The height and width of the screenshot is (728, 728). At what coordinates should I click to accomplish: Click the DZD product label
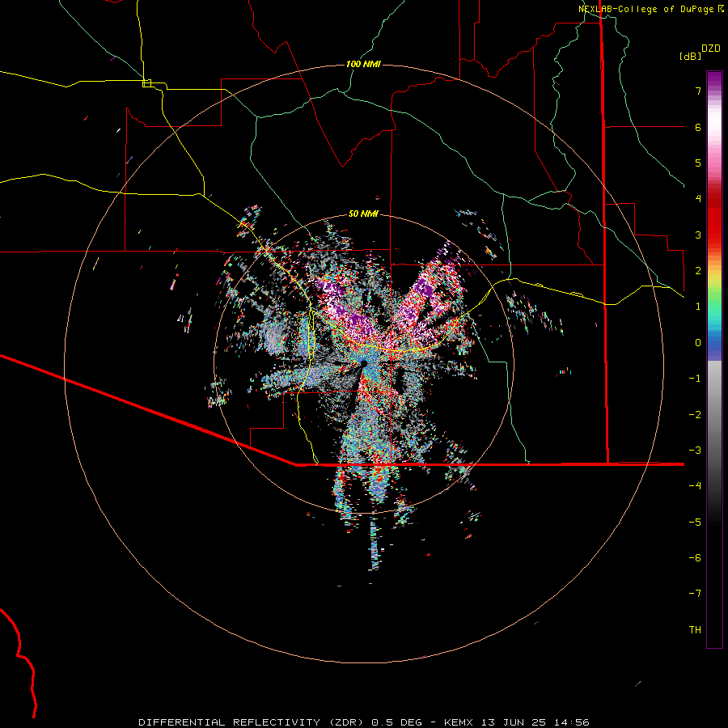(x=711, y=49)
